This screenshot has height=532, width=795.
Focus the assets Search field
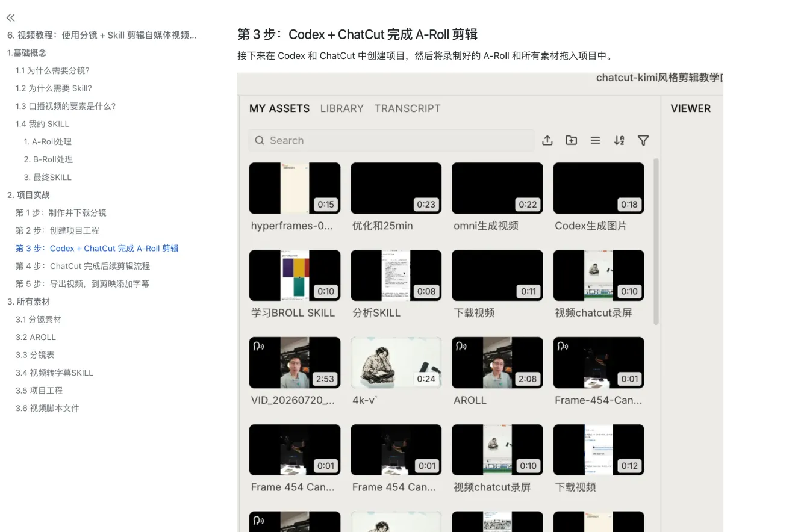point(391,140)
